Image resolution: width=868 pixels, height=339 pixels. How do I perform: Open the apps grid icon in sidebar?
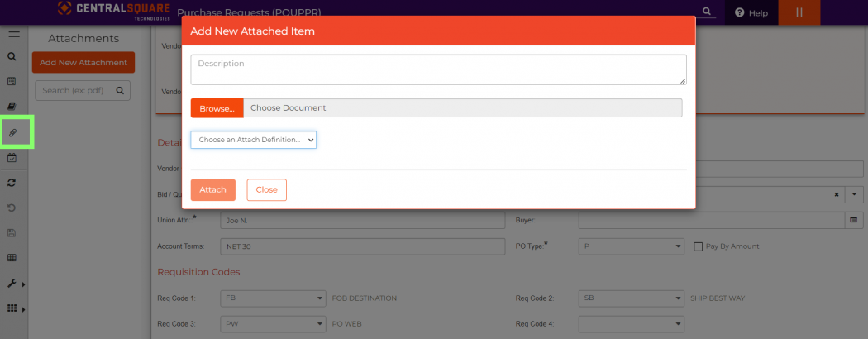(12, 308)
